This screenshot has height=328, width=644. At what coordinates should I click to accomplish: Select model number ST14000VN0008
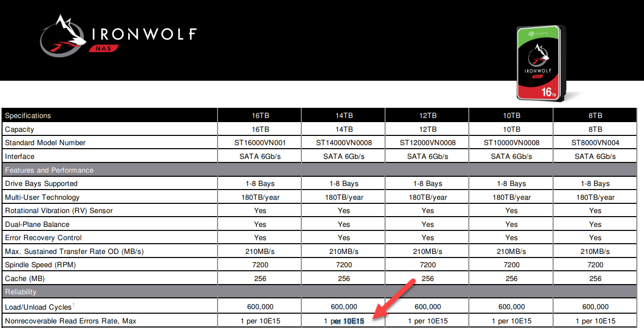[x=344, y=143]
